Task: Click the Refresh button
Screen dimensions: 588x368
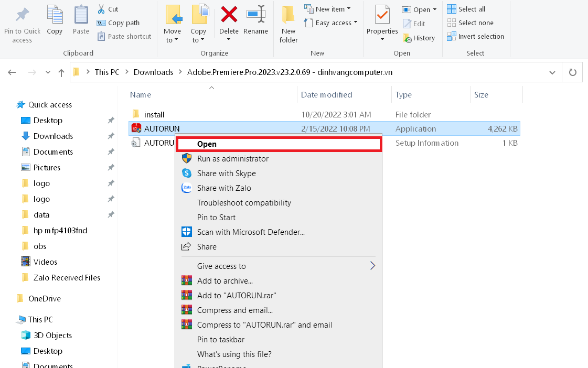Action: 572,72
